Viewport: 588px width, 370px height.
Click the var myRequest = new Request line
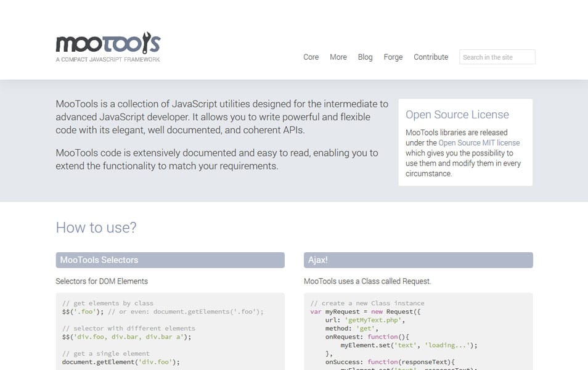pos(365,311)
